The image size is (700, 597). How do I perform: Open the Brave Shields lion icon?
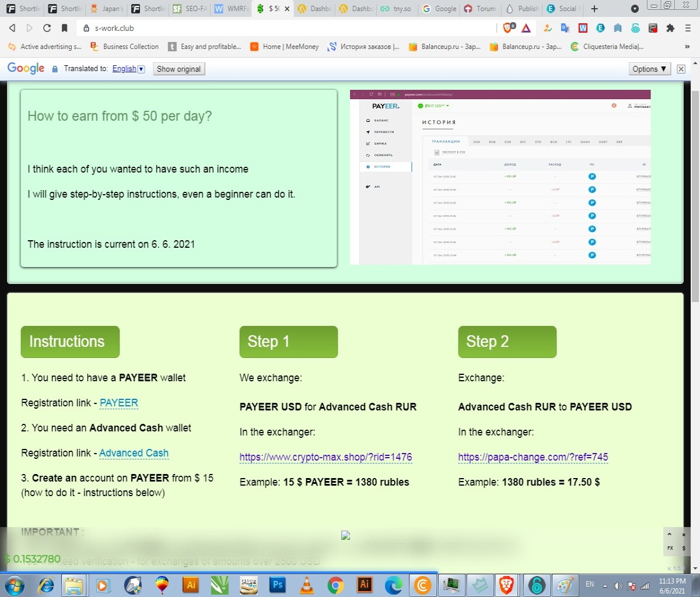pos(509,27)
